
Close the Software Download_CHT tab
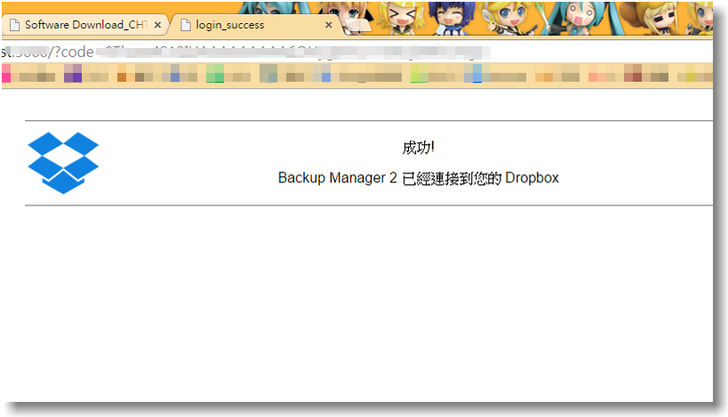click(x=158, y=25)
